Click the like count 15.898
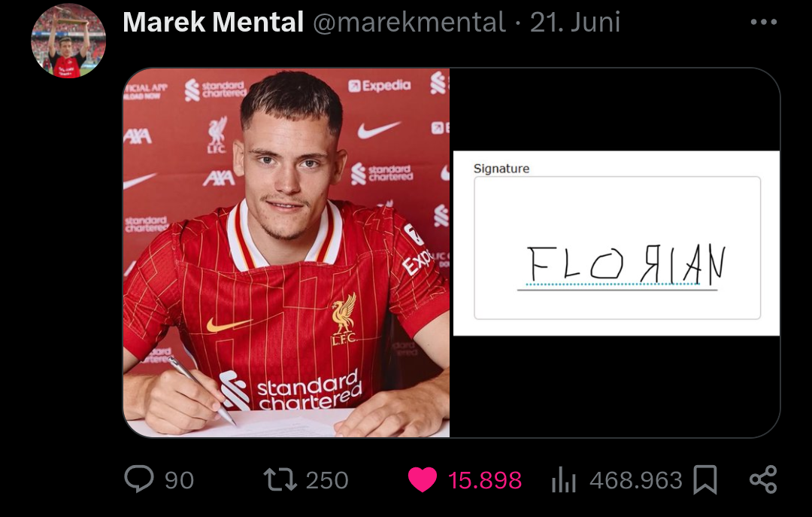 pos(485,480)
